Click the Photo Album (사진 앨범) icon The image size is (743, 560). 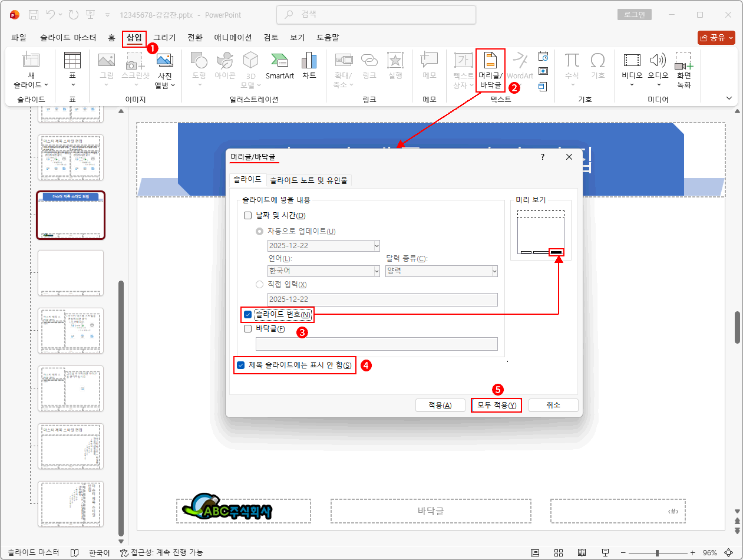164,61
